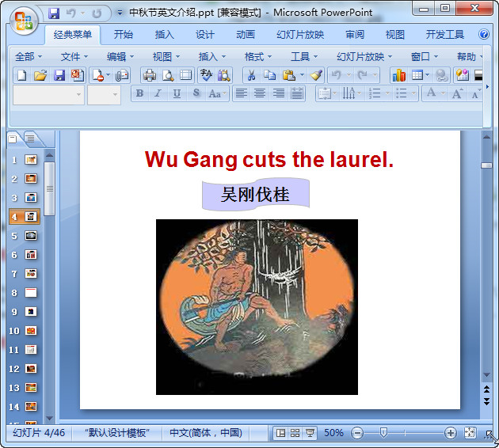Click the Print icon
499x448 pixels.
coord(150,75)
